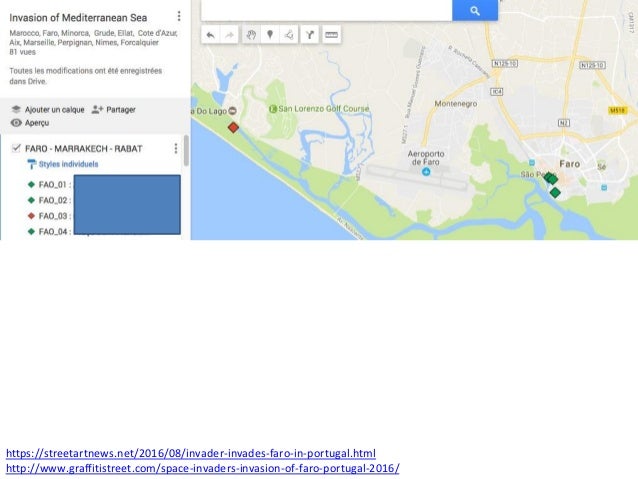Open Styles individuels settings
This screenshot has height=479, width=638.
click(68, 164)
